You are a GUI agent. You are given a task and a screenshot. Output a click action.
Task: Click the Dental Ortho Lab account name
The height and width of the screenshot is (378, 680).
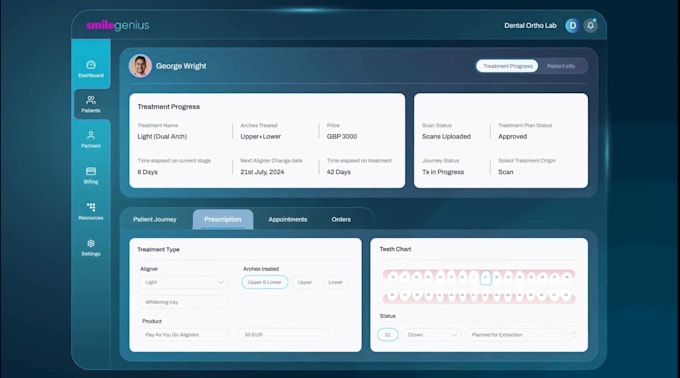click(530, 26)
